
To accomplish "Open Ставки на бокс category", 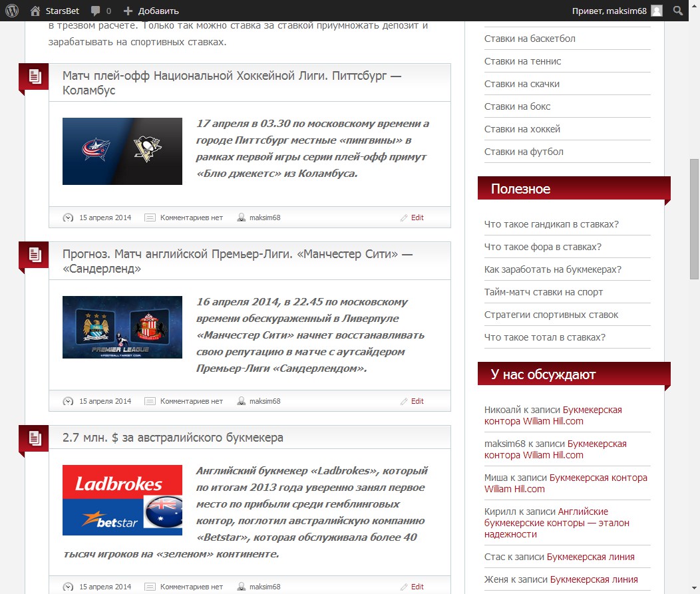I will pos(517,106).
